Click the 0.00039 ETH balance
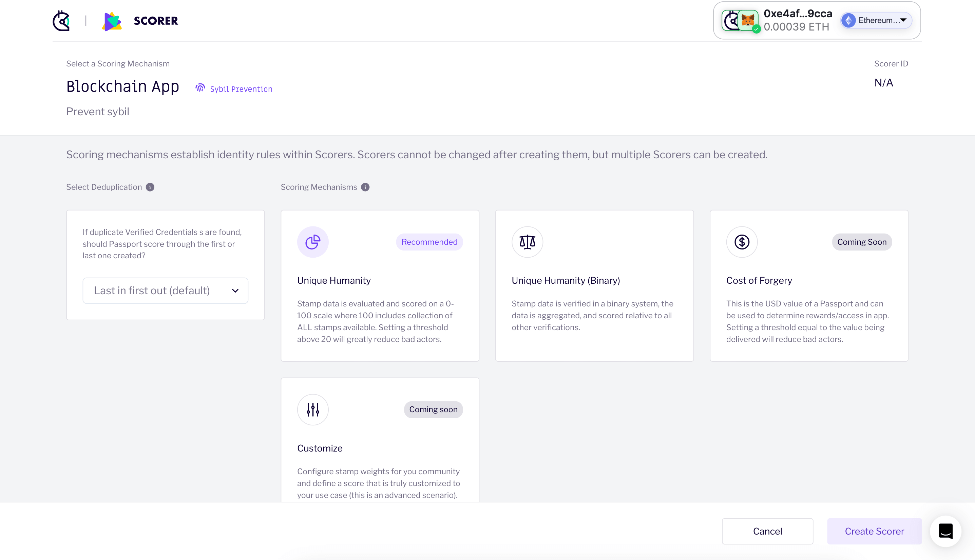The image size is (975, 560). 796,27
